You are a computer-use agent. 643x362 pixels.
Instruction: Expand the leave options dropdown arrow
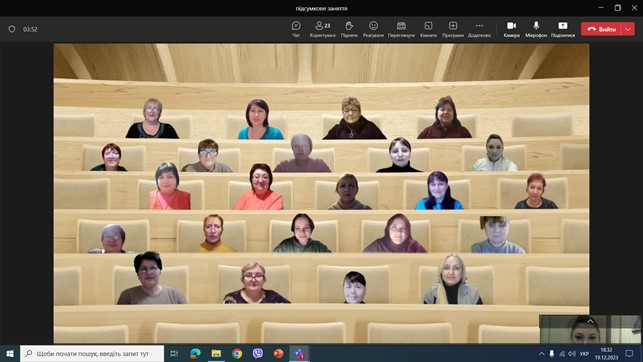[628, 29]
